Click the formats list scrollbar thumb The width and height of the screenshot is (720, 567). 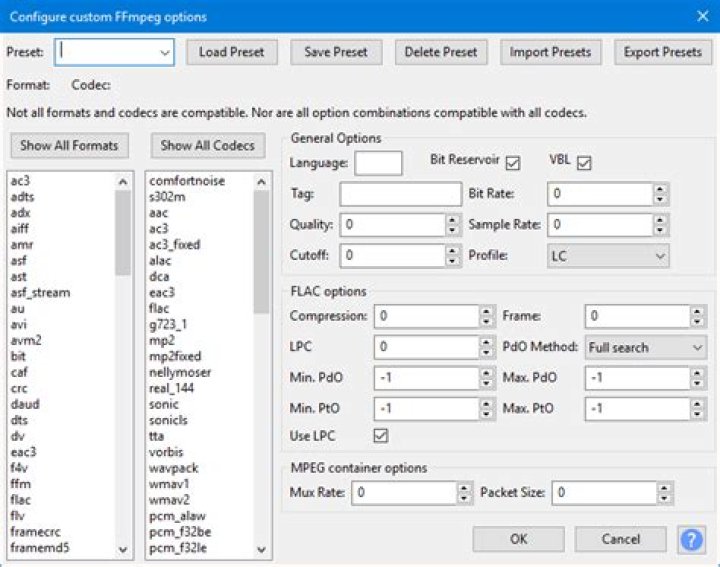coord(123,233)
